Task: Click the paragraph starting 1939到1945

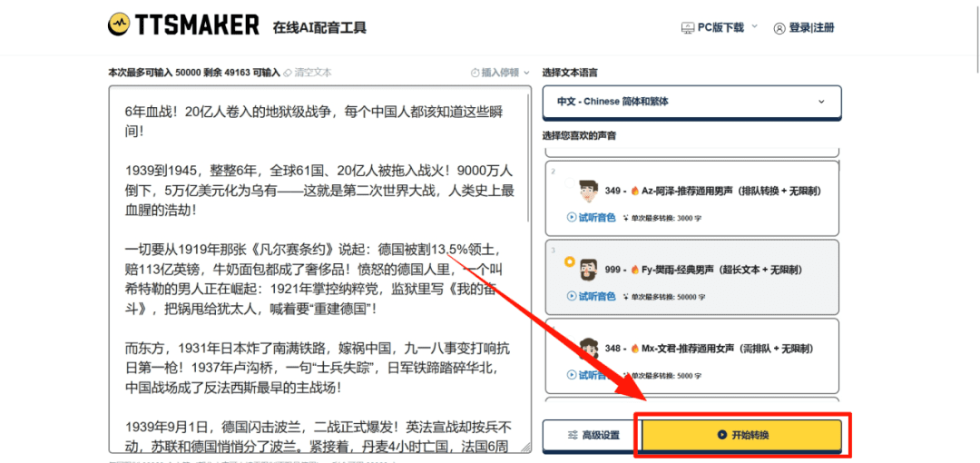Action: pyautogui.click(x=319, y=190)
